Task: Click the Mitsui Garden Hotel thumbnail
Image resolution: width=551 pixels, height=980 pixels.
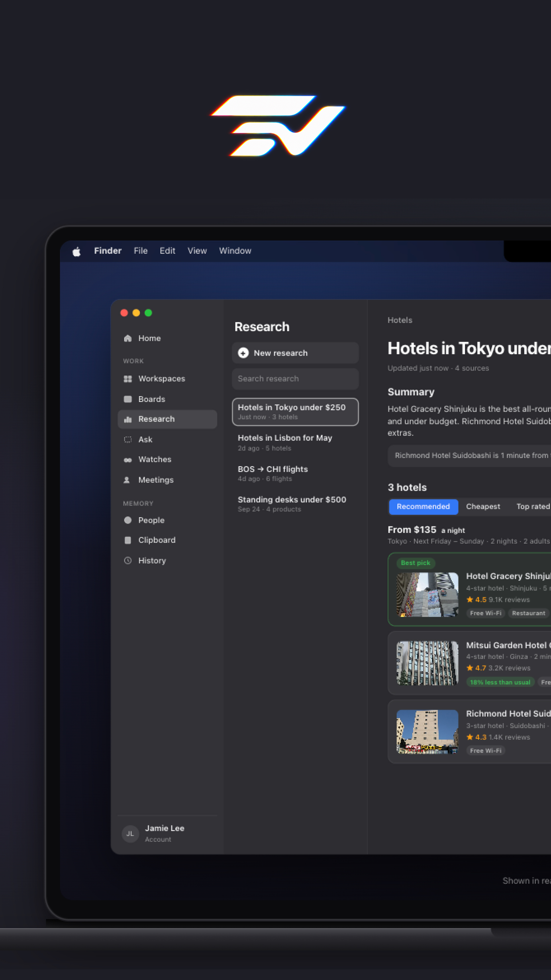Action: [x=428, y=663]
